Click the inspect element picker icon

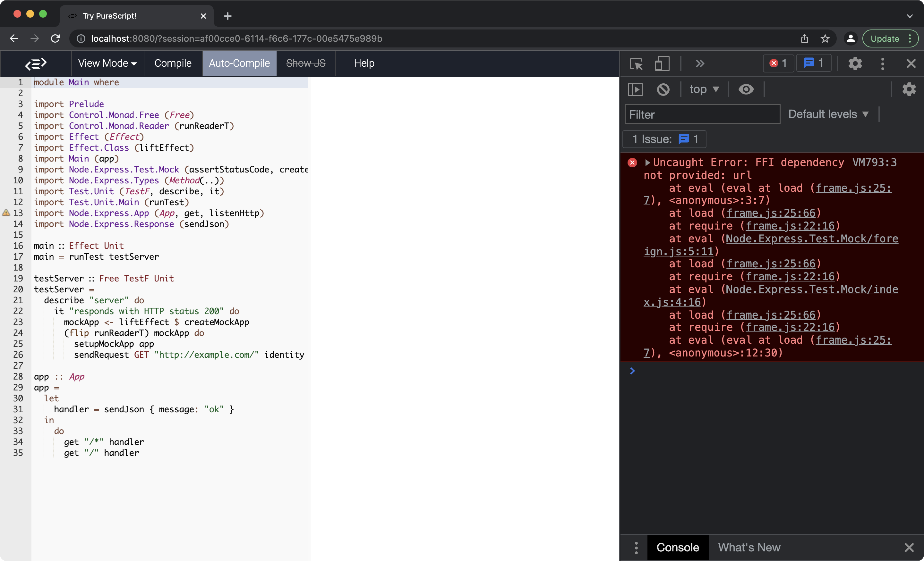(636, 63)
